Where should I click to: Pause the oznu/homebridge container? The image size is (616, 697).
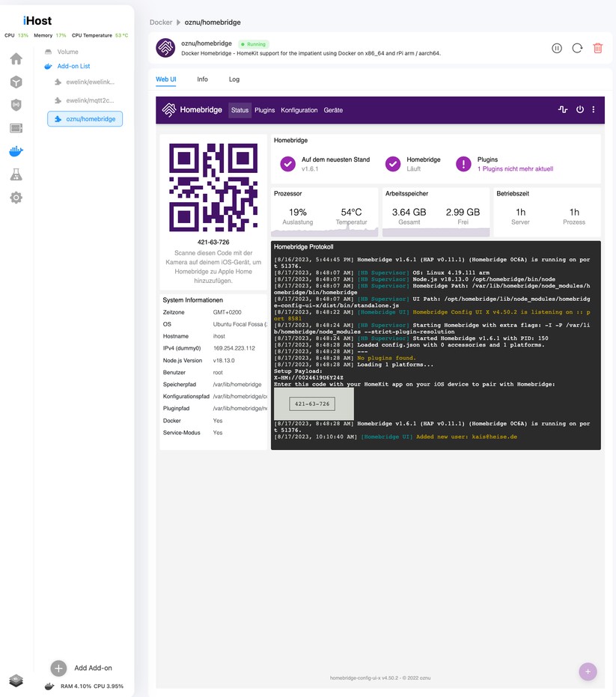pyautogui.click(x=557, y=48)
